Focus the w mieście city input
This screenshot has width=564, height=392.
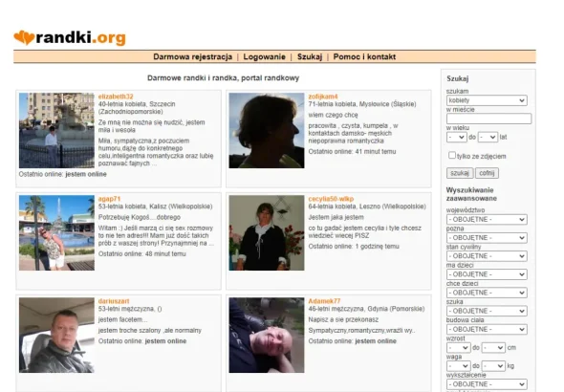pos(488,119)
